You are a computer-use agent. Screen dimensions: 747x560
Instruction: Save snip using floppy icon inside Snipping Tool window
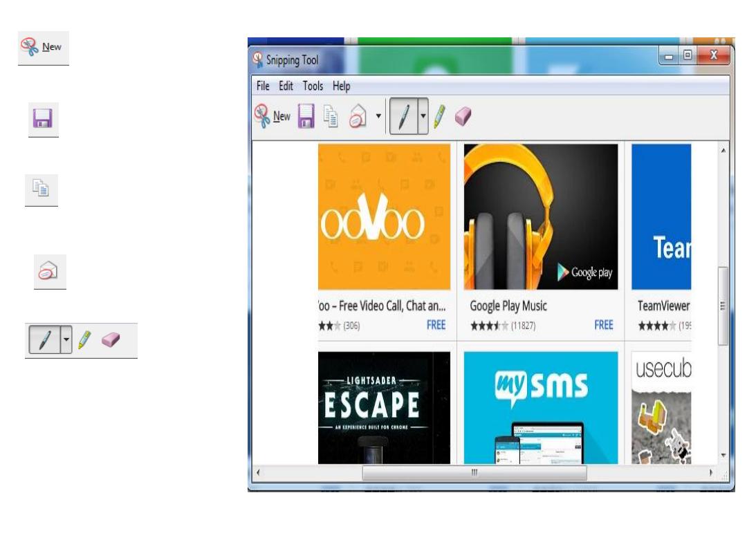pos(306,116)
